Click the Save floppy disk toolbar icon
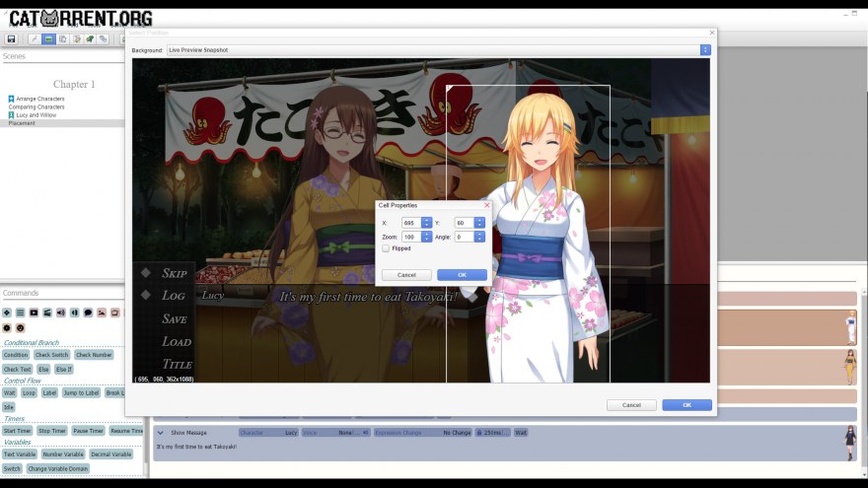This screenshot has width=868, height=488. (11, 39)
